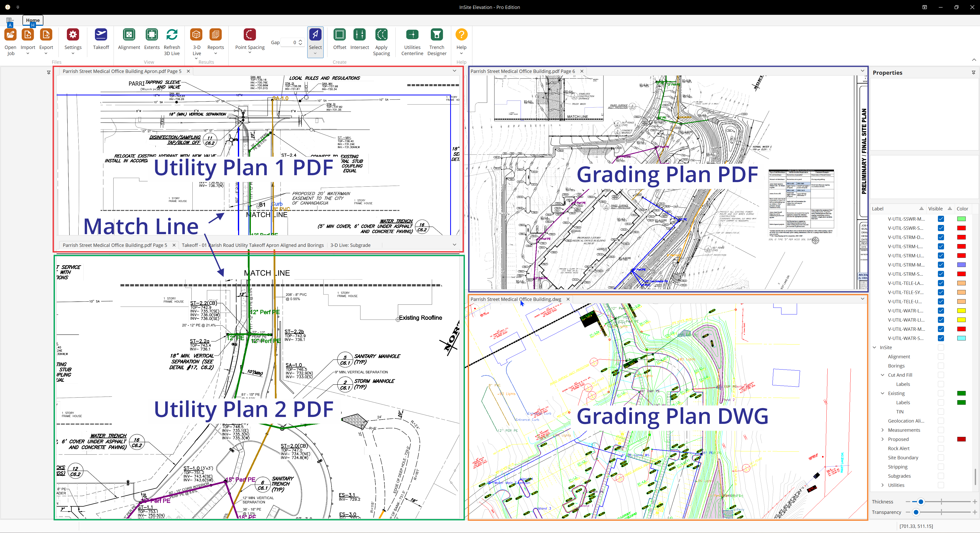The width and height of the screenshot is (980, 533).
Task: Open the Trench Designer tool
Action: point(437,35)
